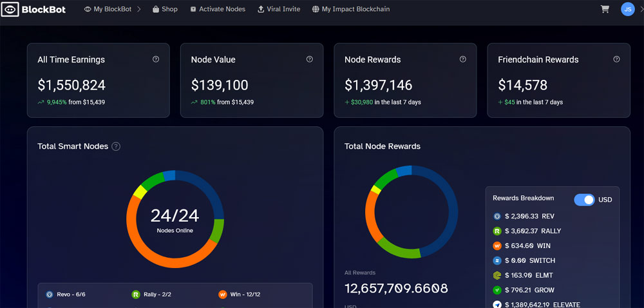644x308 pixels.
Task: Open the shopping cart icon
Action: point(605,9)
